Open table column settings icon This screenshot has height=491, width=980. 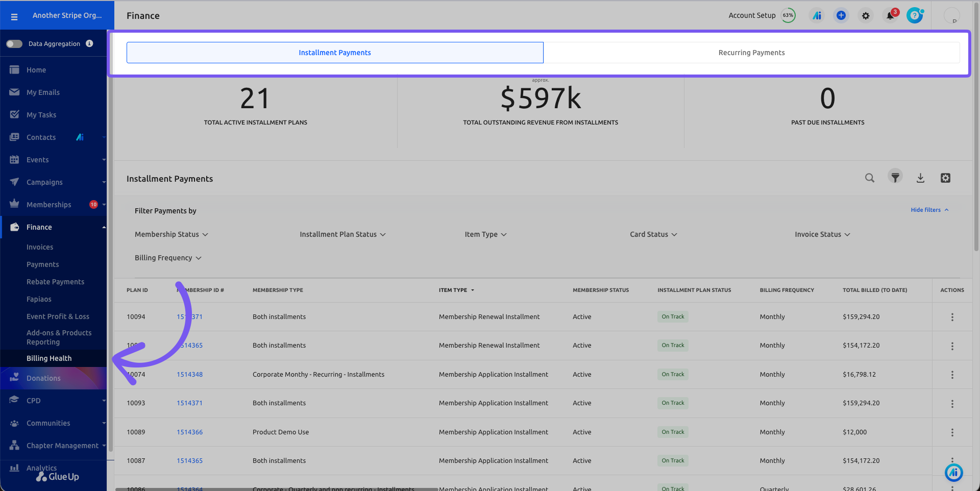[945, 178]
